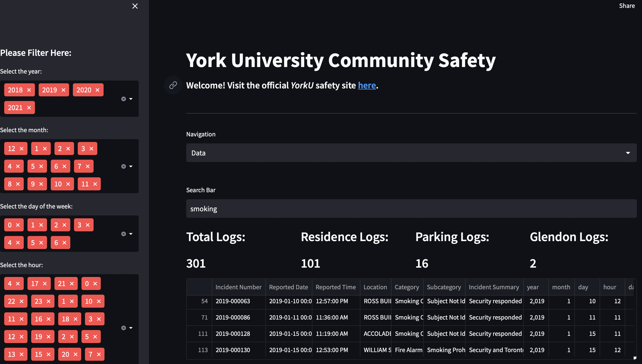Remove day 6 from the weekday filter

pyautogui.click(x=64, y=243)
